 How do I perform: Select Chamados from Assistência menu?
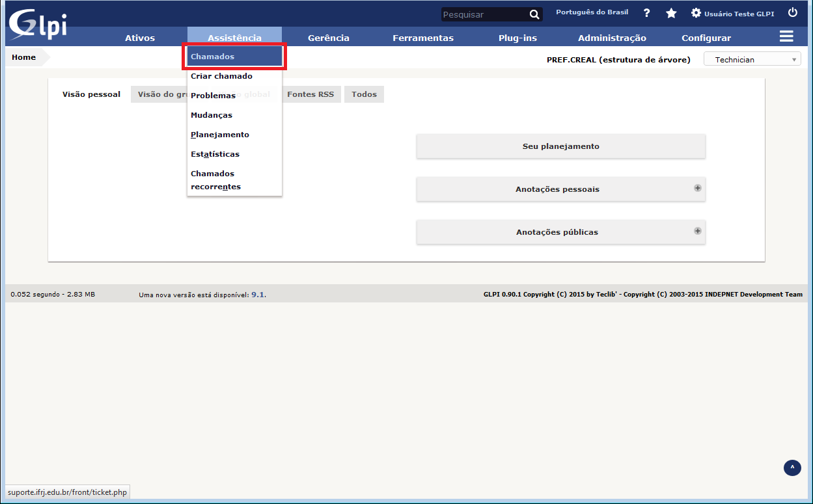point(234,57)
